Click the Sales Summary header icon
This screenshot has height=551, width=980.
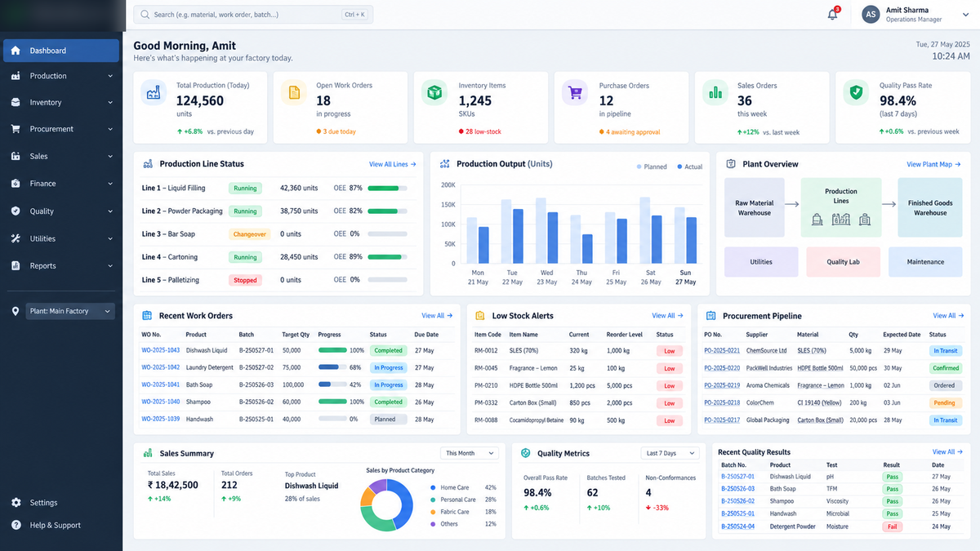pyautogui.click(x=148, y=453)
